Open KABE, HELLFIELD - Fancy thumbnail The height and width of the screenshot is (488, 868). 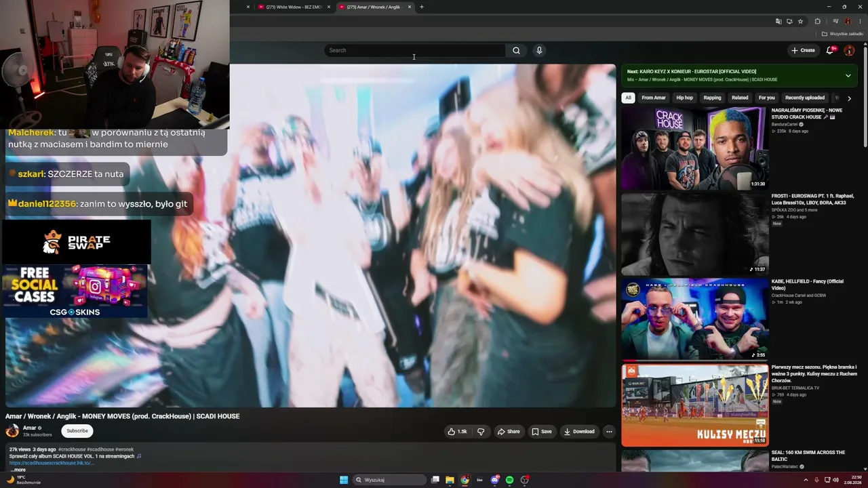coord(694,319)
